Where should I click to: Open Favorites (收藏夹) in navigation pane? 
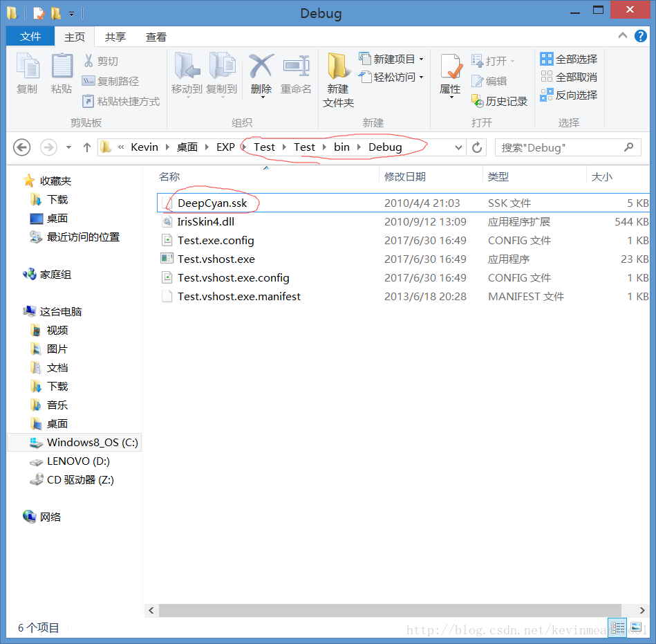click(x=47, y=181)
